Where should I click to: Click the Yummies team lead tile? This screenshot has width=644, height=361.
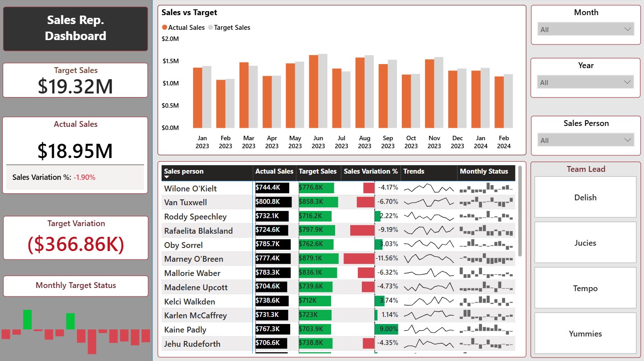585,333
